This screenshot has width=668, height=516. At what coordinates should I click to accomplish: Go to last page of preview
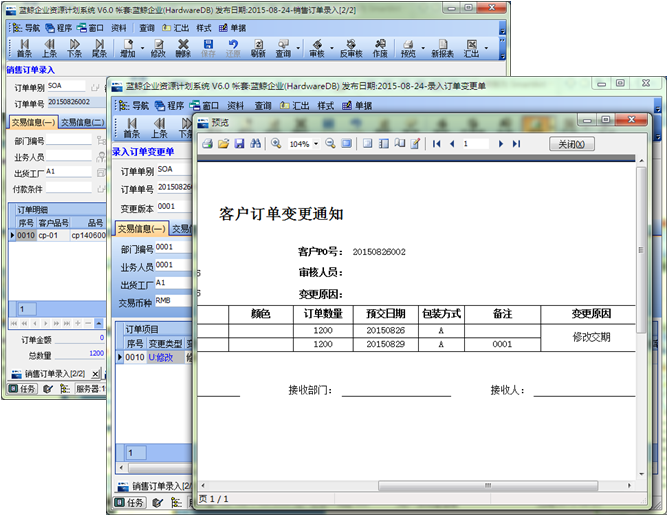516,144
